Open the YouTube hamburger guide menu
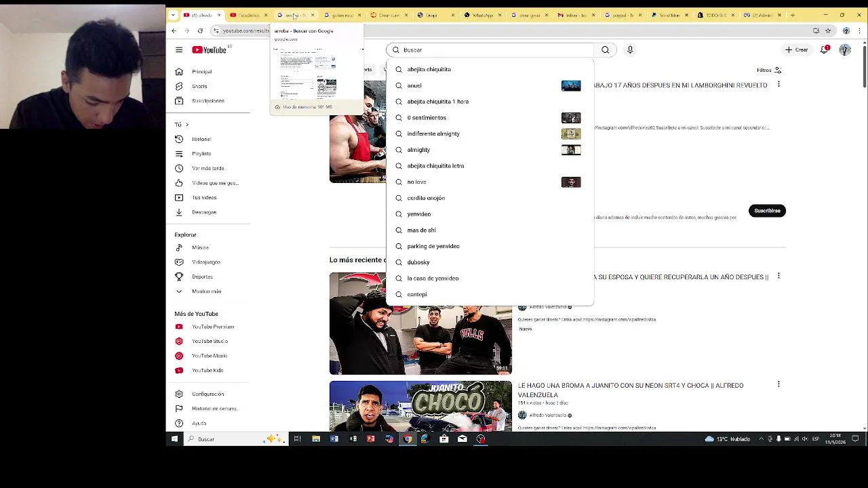The width and height of the screenshot is (868, 488). [x=179, y=49]
